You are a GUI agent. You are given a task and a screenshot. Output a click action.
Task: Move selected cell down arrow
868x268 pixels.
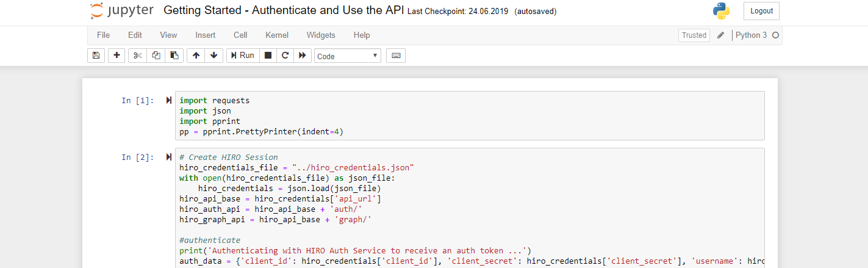(213, 56)
